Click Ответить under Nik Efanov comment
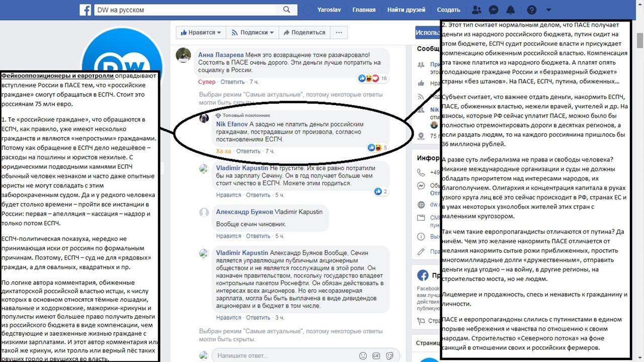The height and width of the screenshot is (362, 644). point(248,151)
